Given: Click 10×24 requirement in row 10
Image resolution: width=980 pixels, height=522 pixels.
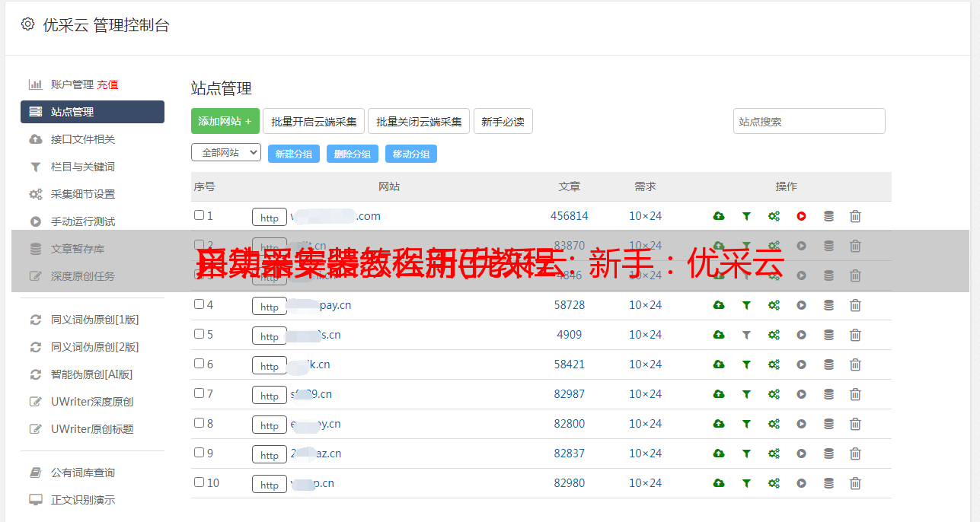Looking at the screenshot, I should pos(646,483).
